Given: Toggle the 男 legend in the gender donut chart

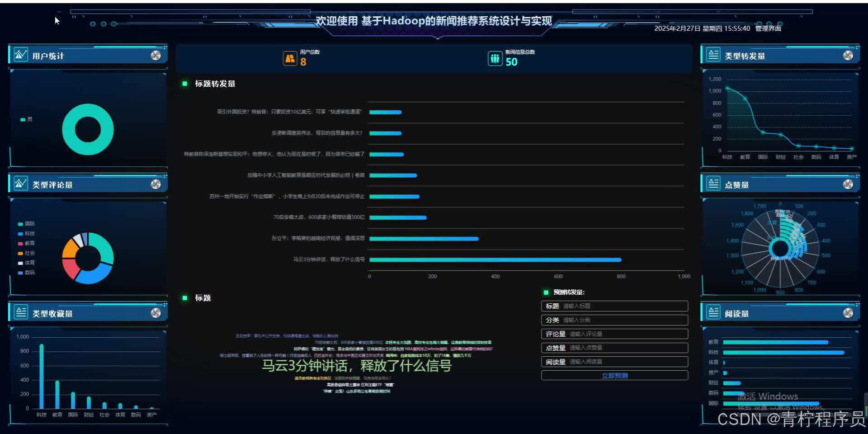Looking at the screenshot, I should (x=26, y=119).
